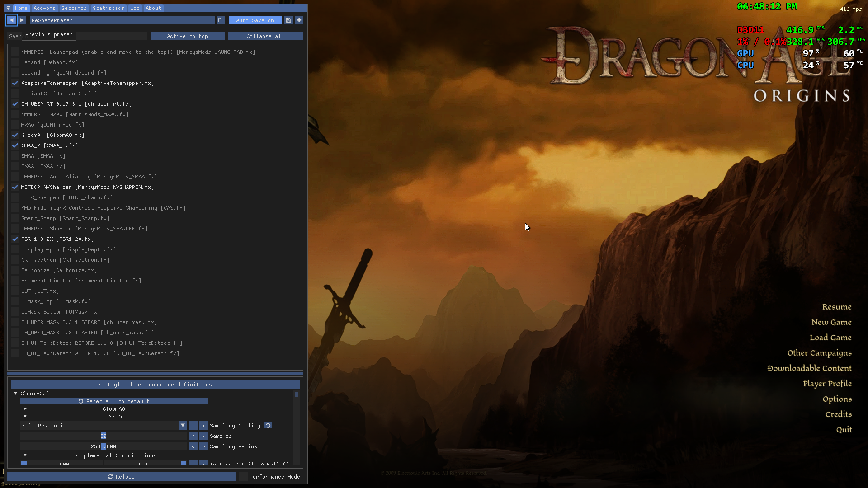
Task: Click the Previous preset arrow button
Action: [x=11, y=20]
